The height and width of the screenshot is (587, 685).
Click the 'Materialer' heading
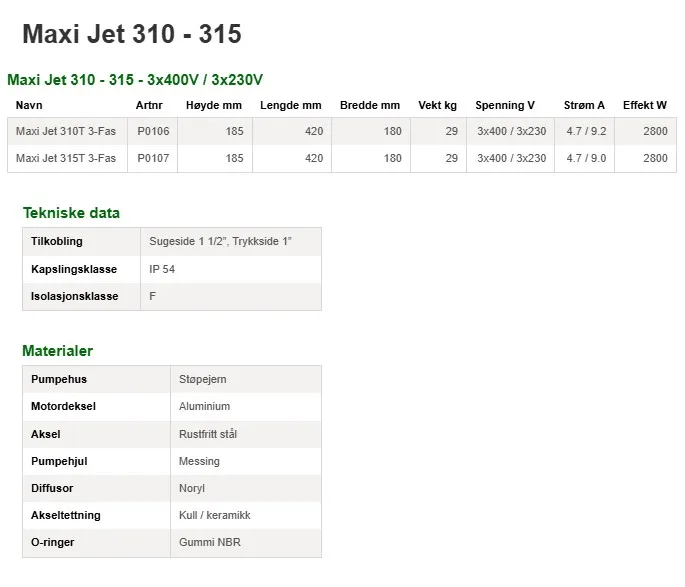coord(57,351)
